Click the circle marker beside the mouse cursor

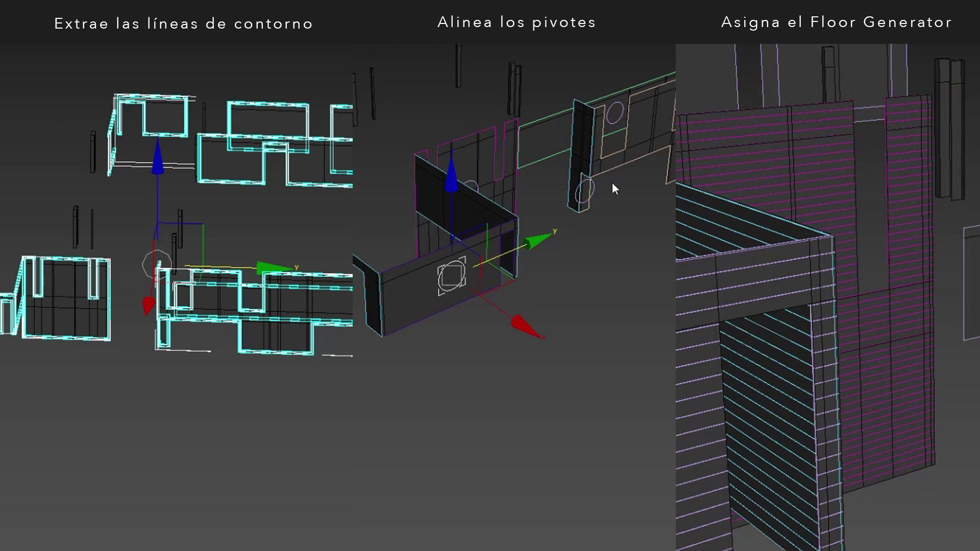(585, 191)
